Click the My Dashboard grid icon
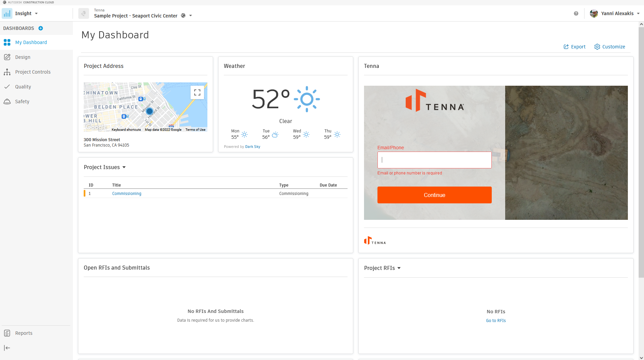 (x=7, y=42)
